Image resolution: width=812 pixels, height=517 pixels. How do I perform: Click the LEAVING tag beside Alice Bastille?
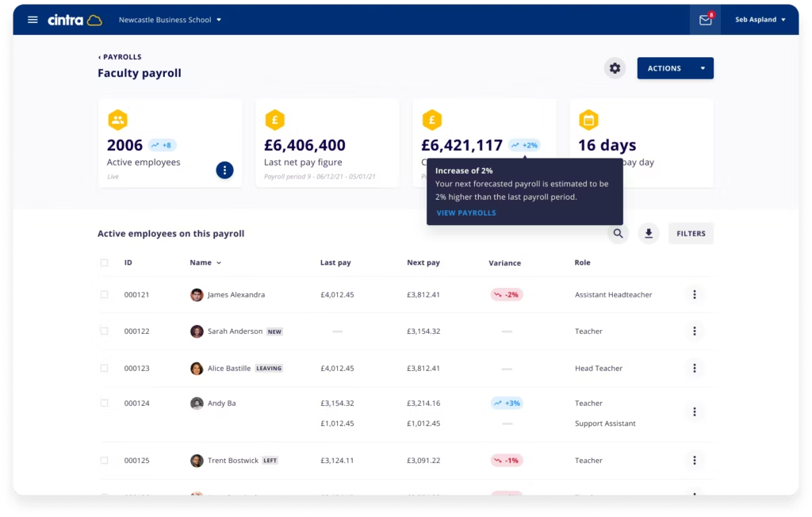269,369
